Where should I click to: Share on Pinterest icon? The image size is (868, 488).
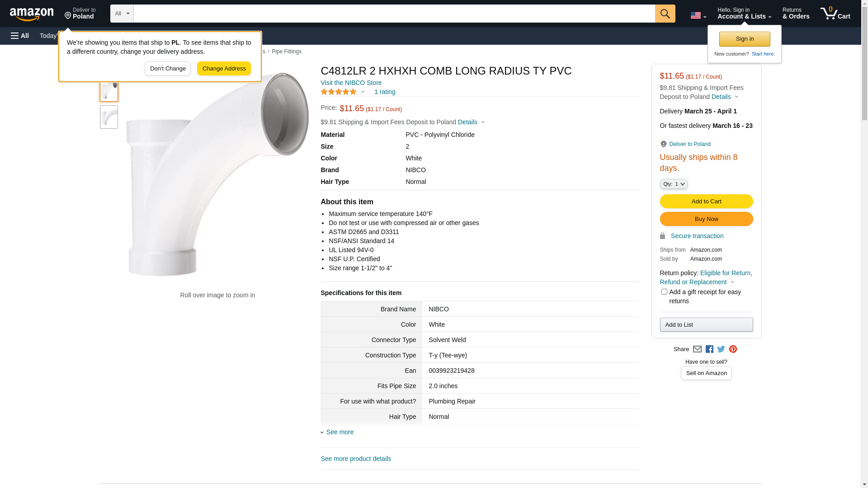click(x=733, y=349)
